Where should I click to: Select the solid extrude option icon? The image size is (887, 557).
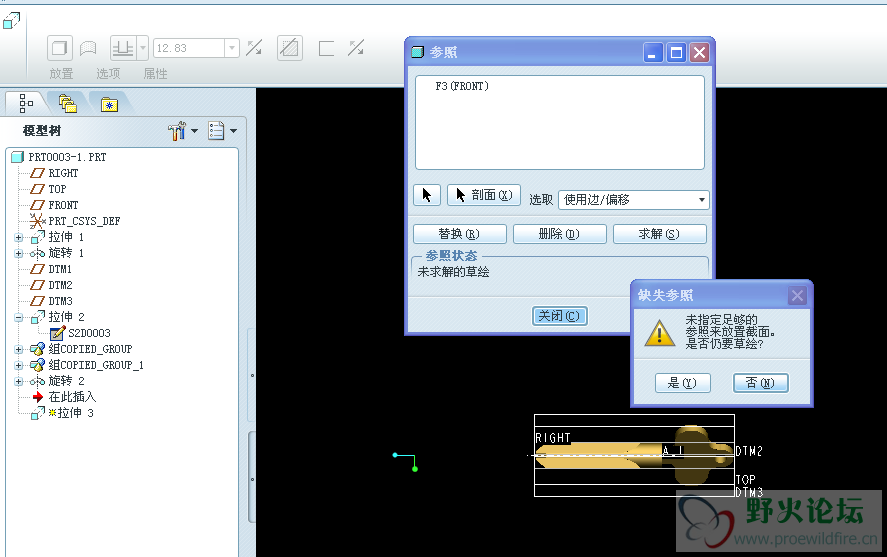[x=59, y=48]
